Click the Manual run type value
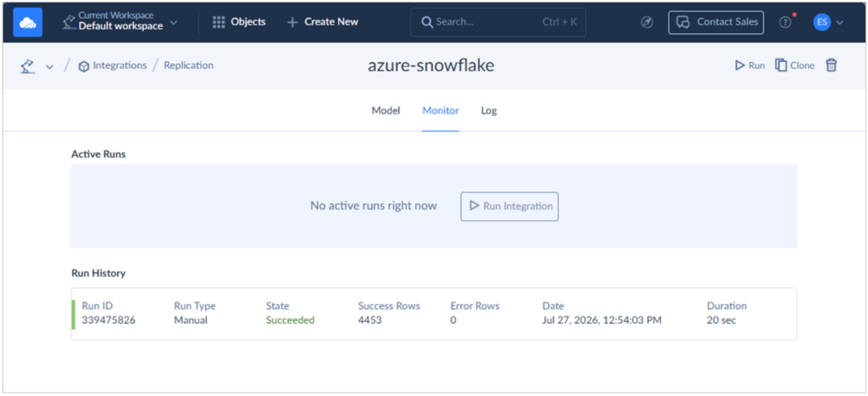This screenshot has height=396, width=868. coord(191,321)
